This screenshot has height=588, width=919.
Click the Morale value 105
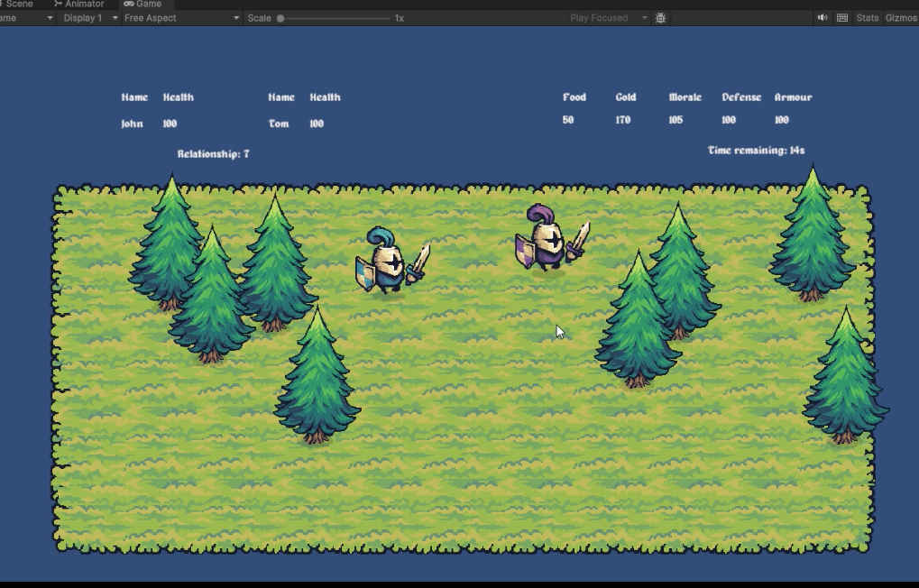[x=675, y=120]
